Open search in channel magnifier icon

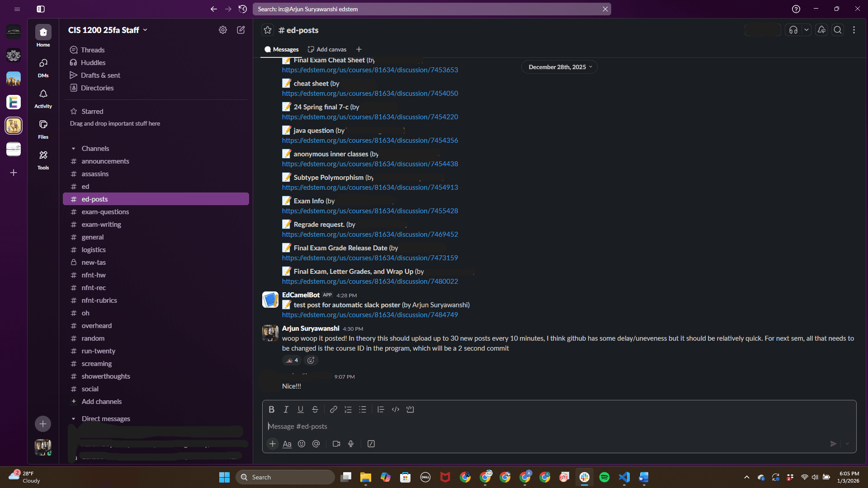click(838, 30)
